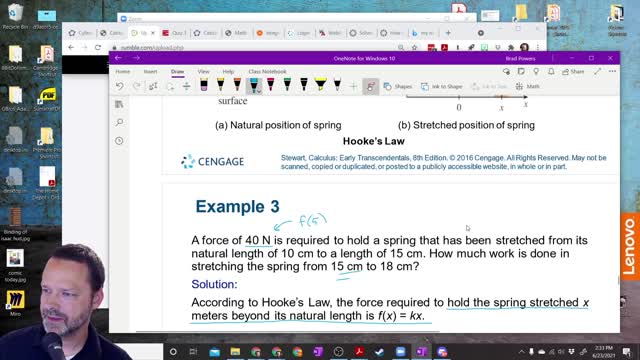Open options for the selected blue pen
Screen dimensions: 640x360
[x=259, y=91]
